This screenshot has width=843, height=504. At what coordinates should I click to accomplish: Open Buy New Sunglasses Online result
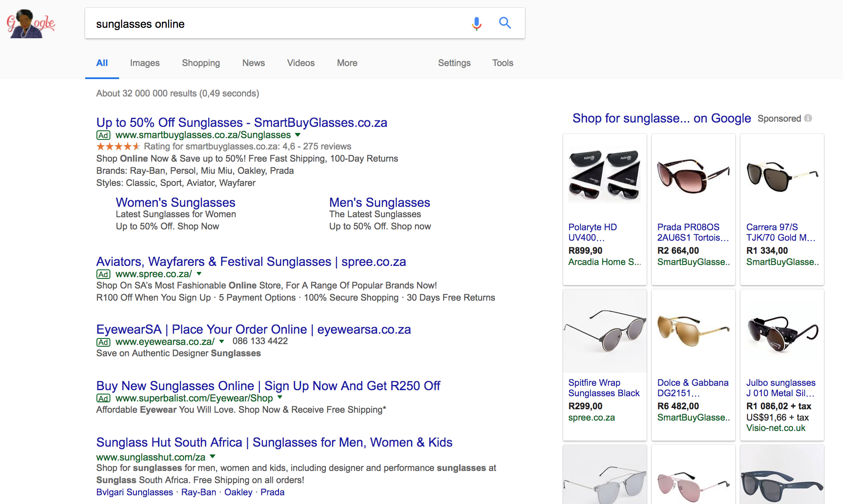[x=268, y=386]
